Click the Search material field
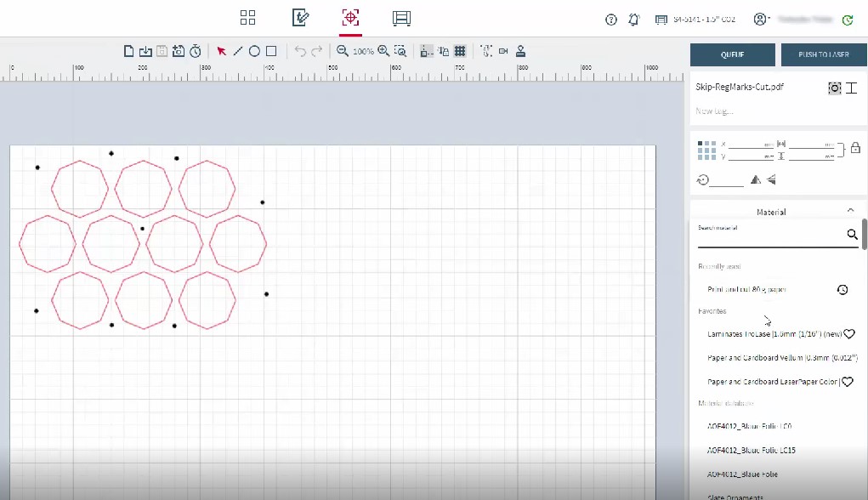868x500 pixels. pyautogui.click(x=769, y=236)
